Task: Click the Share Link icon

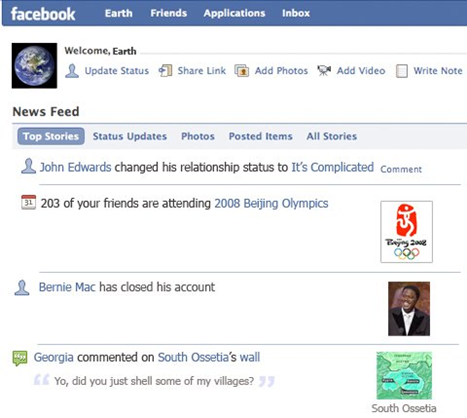Action: coord(165,71)
